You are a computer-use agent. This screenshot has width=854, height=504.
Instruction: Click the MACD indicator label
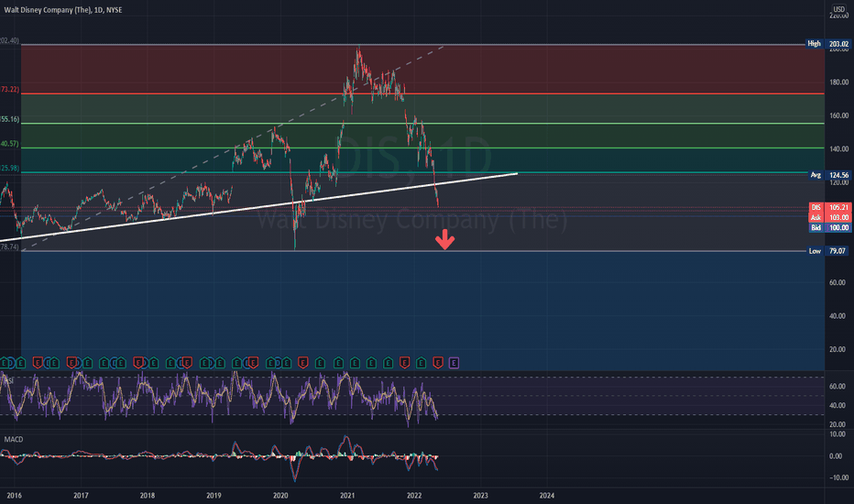coord(14,439)
